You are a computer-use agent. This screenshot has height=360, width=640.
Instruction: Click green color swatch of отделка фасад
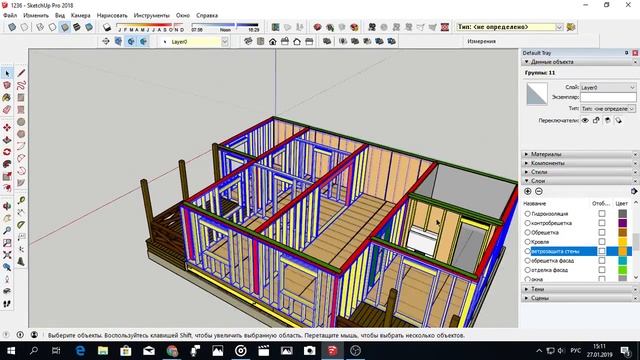tap(622, 270)
